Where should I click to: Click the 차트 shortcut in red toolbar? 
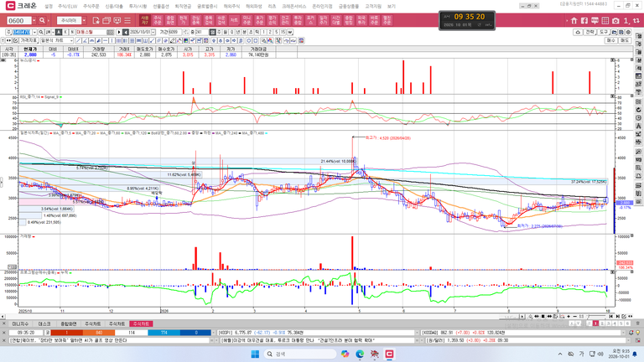234,20
